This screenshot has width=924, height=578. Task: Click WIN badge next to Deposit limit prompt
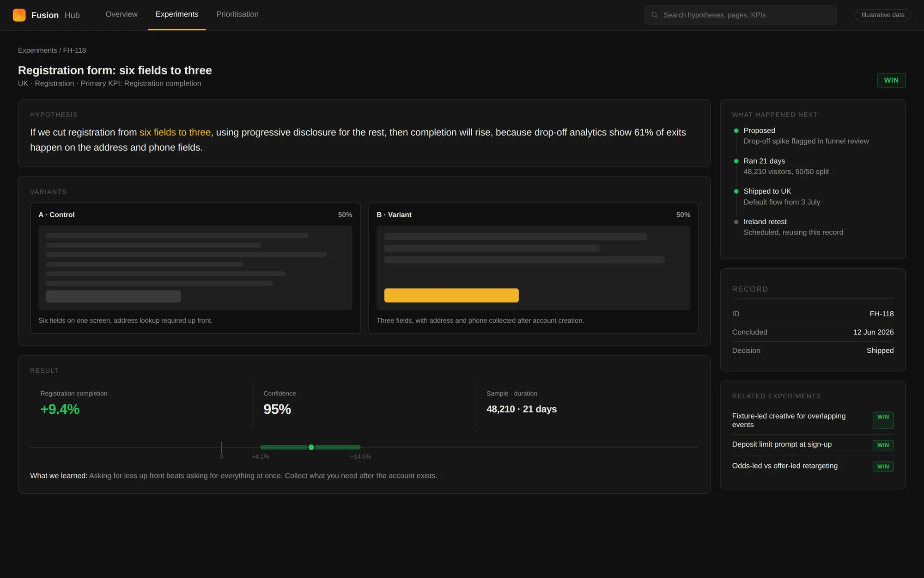tap(883, 445)
